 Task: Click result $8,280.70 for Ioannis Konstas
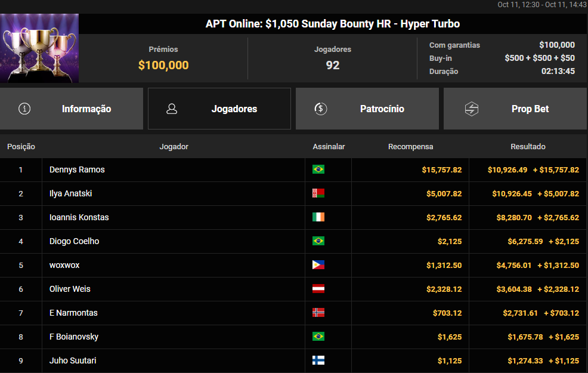point(514,218)
